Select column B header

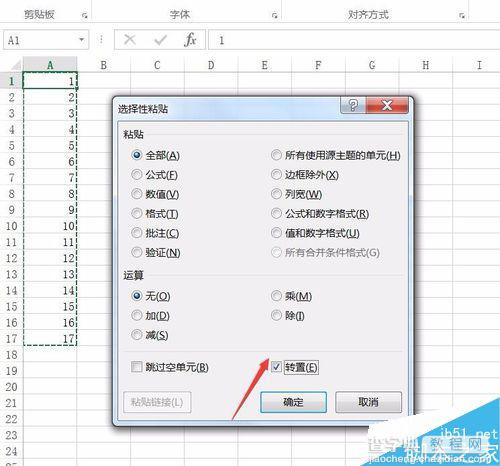point(104,65)
